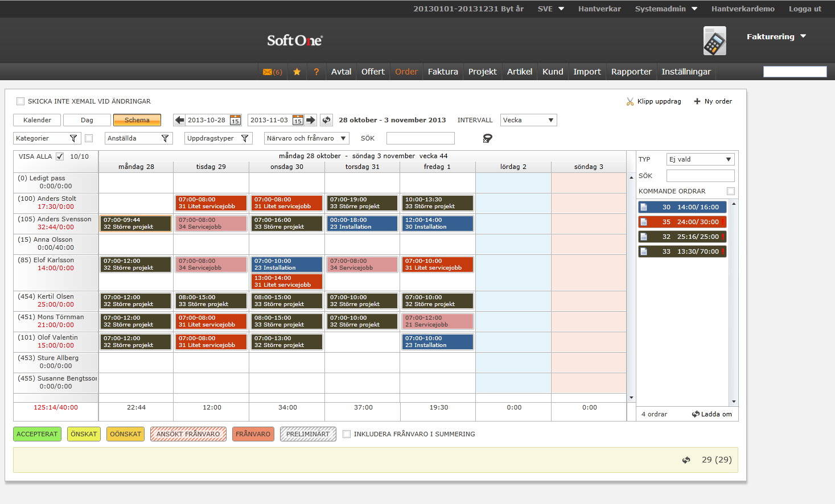Open the Inställningar menu

point(686,72)
